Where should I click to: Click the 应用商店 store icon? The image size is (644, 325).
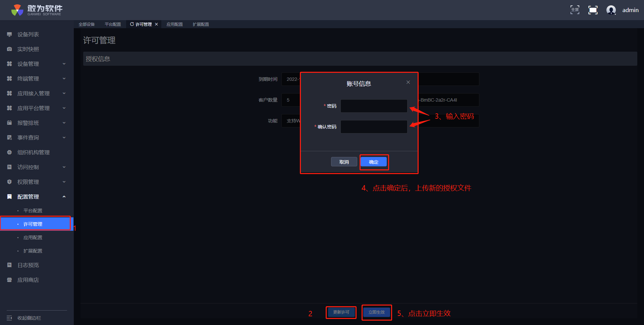[x=9, y=280]
